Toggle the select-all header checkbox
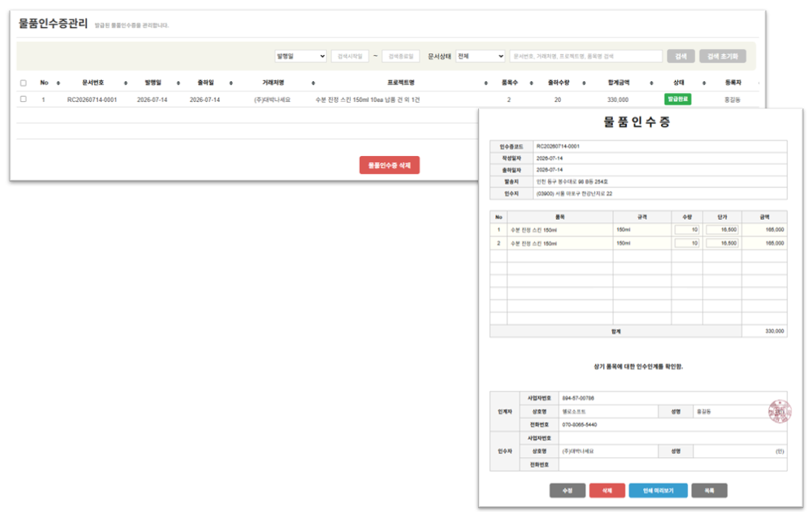 click(x=23, y=82)
